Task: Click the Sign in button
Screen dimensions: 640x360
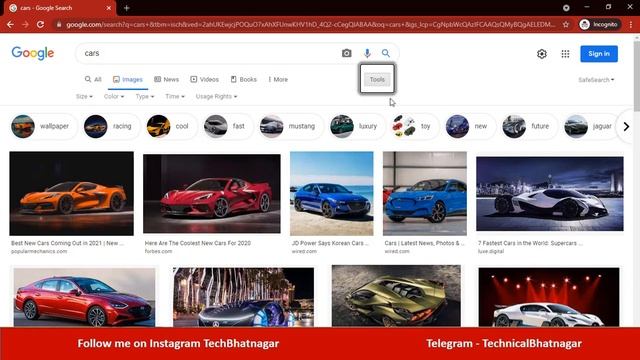Action: click(599, 54)
